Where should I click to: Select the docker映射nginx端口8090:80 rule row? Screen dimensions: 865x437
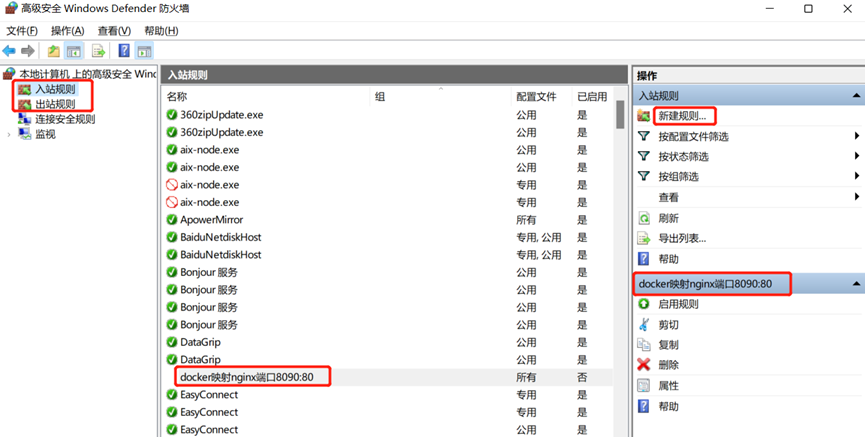pos(388,377)
